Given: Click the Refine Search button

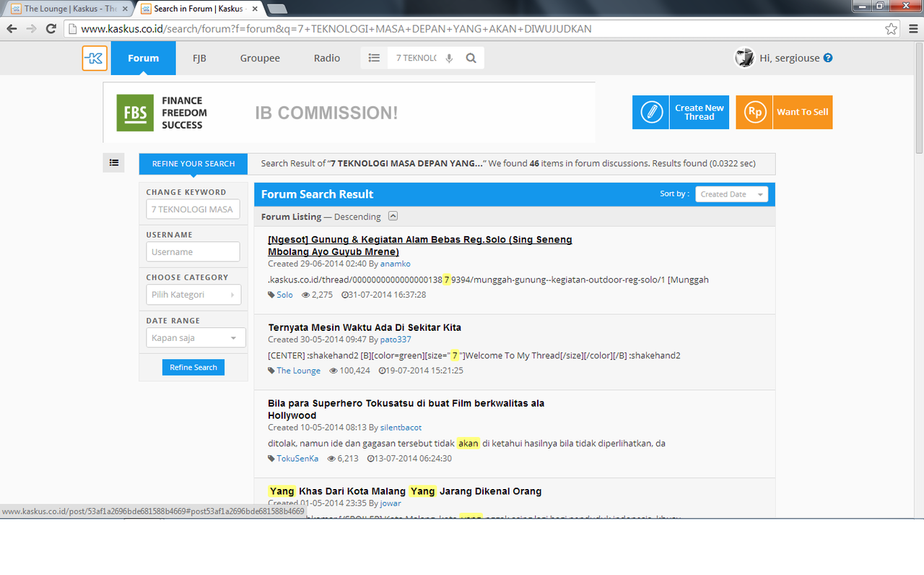Looking at the screenshot, I should pos(193,367).
